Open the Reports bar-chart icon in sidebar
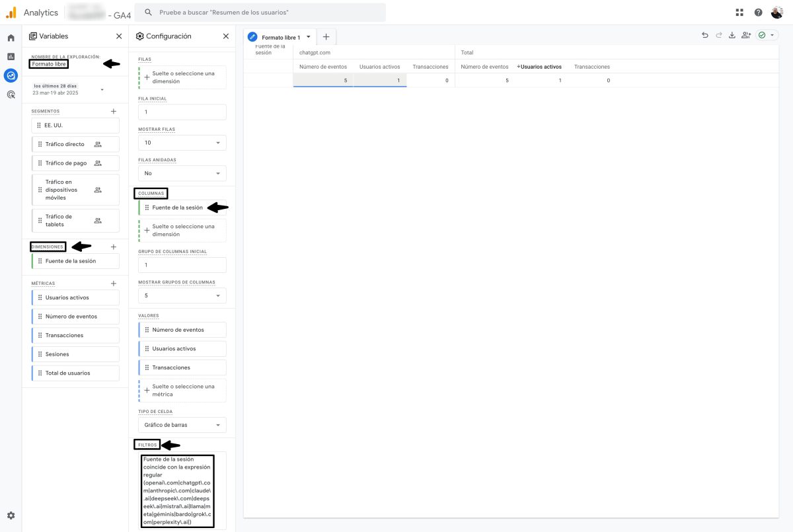Image resolution: width=793 pixels, height=532 pixels. (11, 57)
